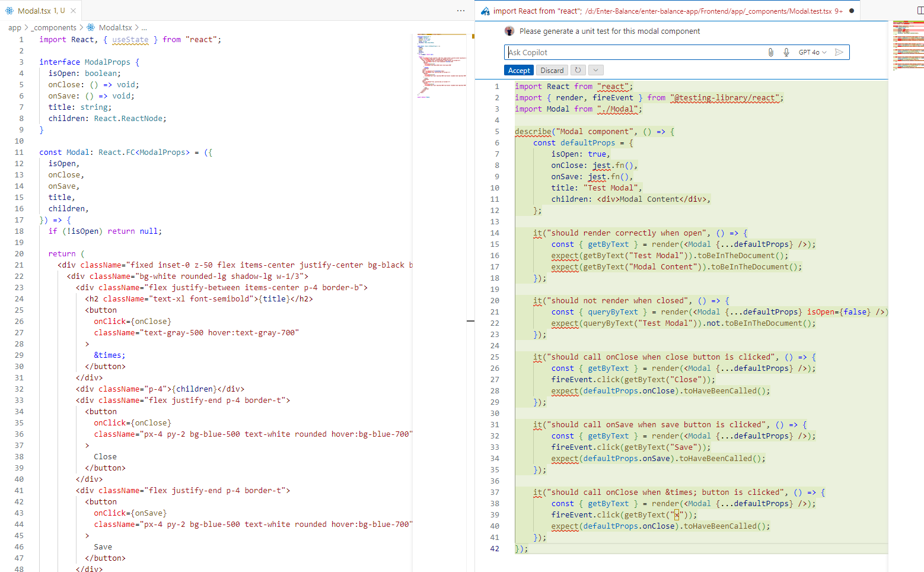Click the split editor layout icon
This screenshot has width=924, height=572.
click(x=920, y=11)
